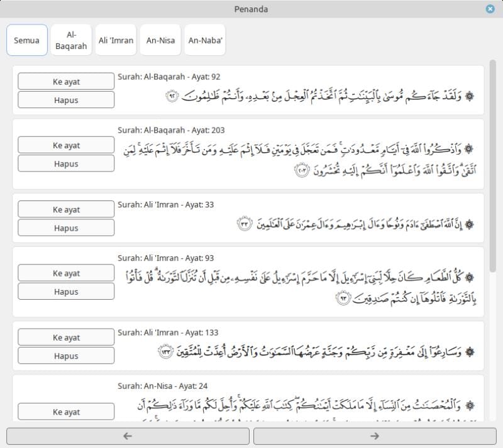Go to the next page with the right arrow
The height and width of the screenshot is (448, 503).
pyautogui.click(x=375, y=436)
